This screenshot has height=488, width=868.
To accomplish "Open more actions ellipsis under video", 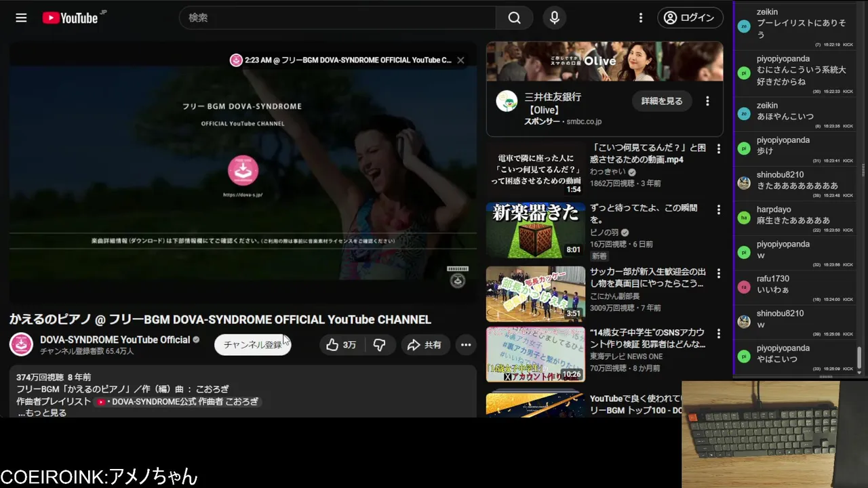I will tap(466, 345).
